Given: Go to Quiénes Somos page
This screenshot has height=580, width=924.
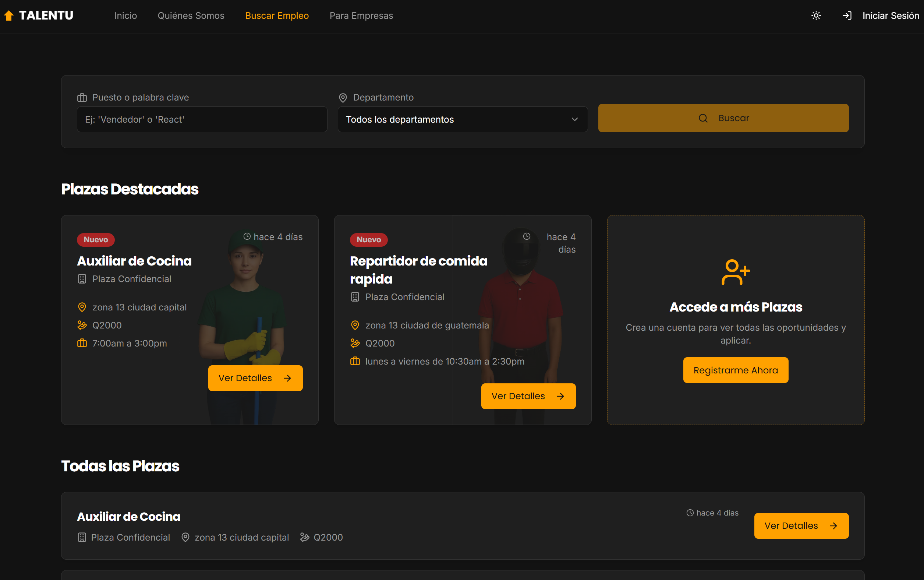Looking at the screenshot, I should coord(191,16).
